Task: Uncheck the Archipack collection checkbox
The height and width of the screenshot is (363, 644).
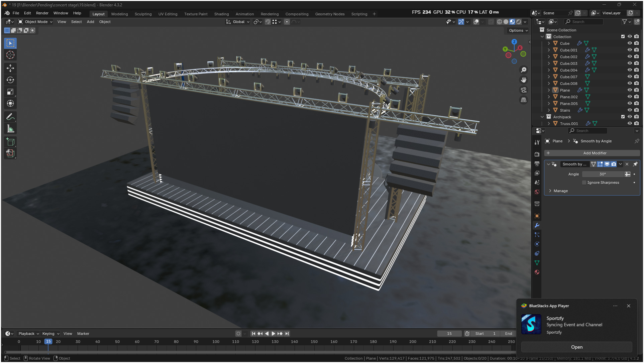Action: (623, 117)
